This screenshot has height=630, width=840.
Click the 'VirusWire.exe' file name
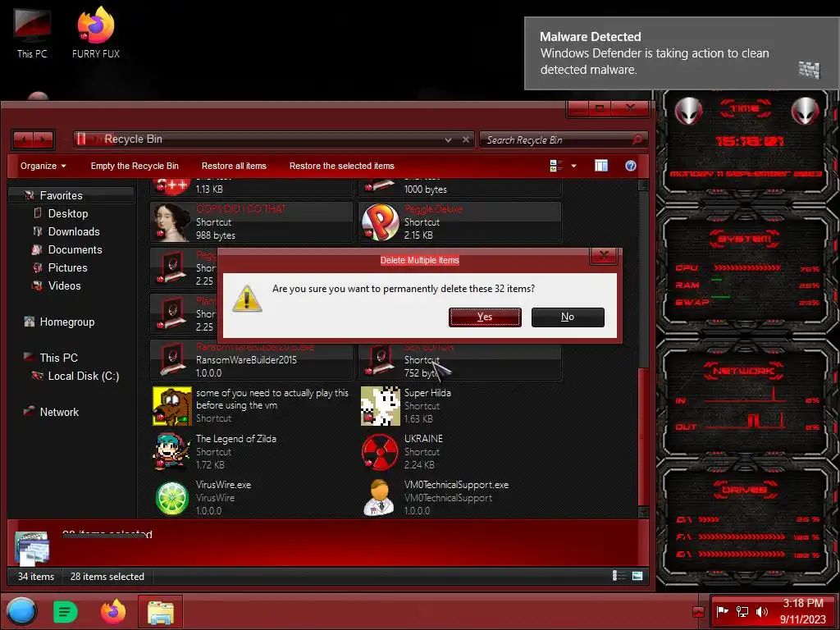(223, 485)
